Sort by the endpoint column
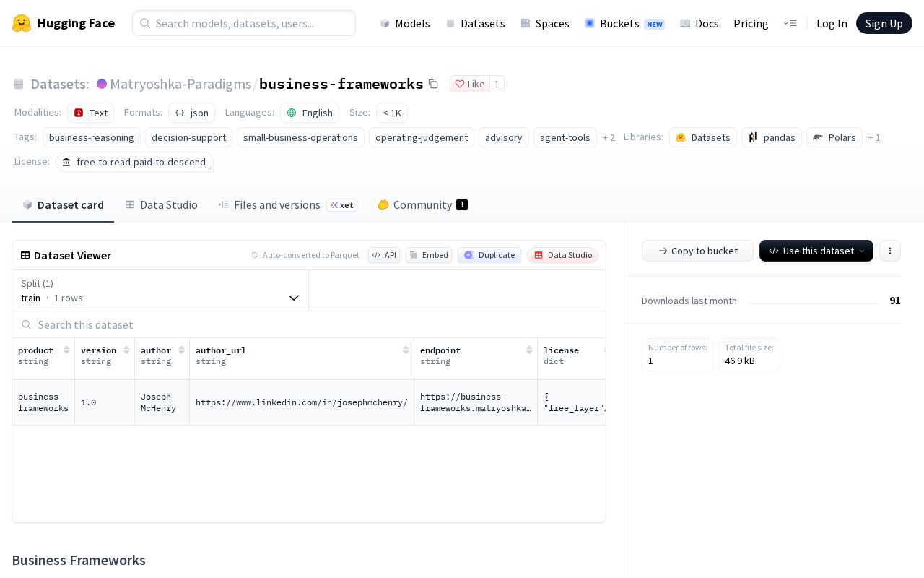This screenshot has width=924, height=578. [x=529, y=350]
